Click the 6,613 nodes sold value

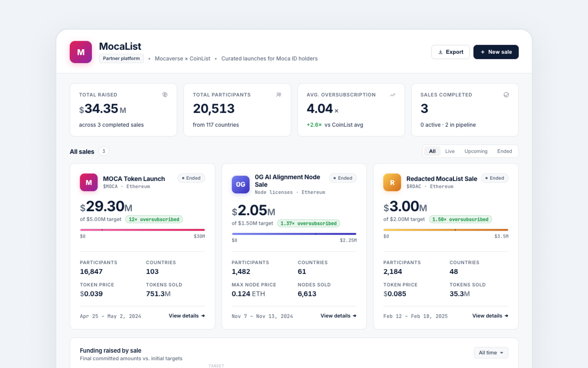pyautogui.click(x=307, y=294)
